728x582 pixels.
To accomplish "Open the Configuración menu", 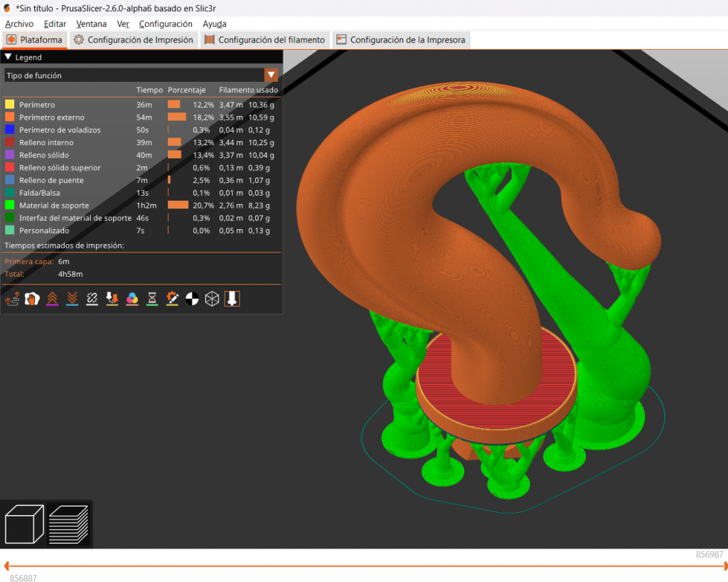I will coord(166,23).
